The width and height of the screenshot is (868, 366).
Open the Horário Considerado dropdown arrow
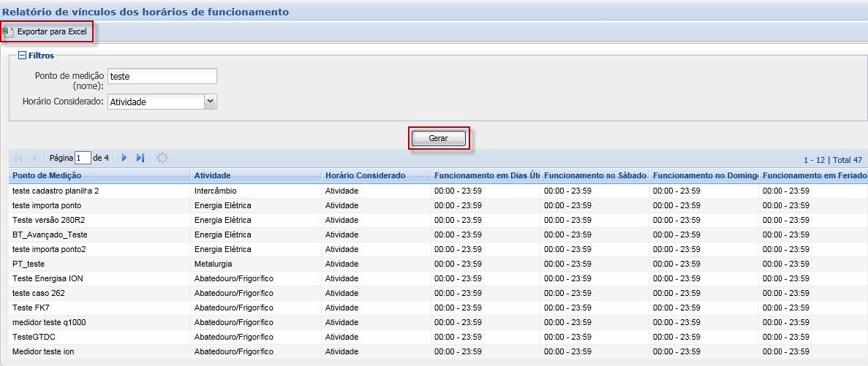(x=211, y=102)
